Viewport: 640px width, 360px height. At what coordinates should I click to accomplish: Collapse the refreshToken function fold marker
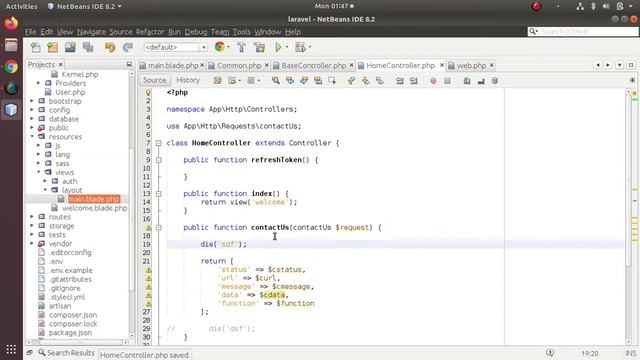tap(158, 160)
